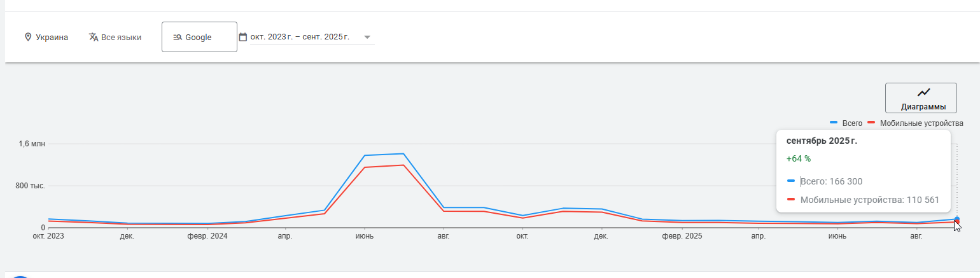The height and width of the screenshot is (278, 980).
Task: Open the Google search network selector
Action: tap(199, 37)
